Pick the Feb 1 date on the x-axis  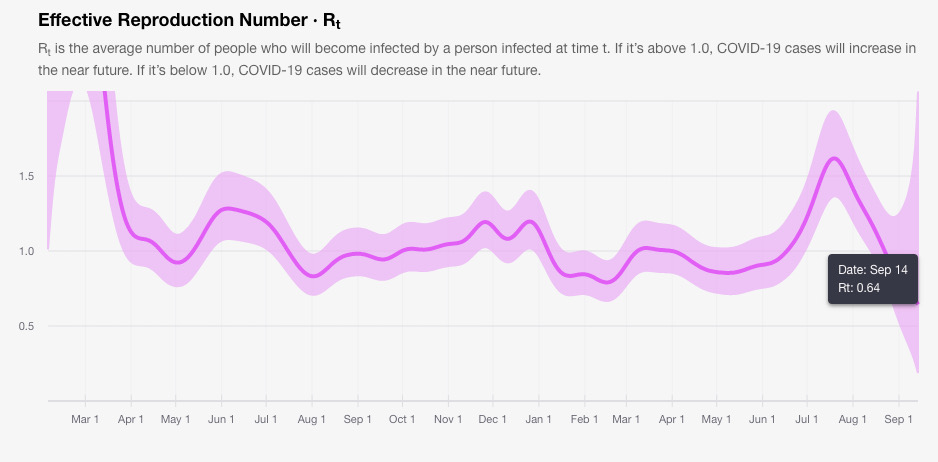(583, 419)
